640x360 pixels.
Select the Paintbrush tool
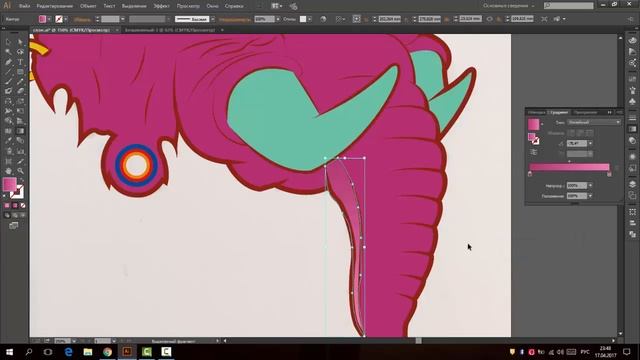(8, 82)
